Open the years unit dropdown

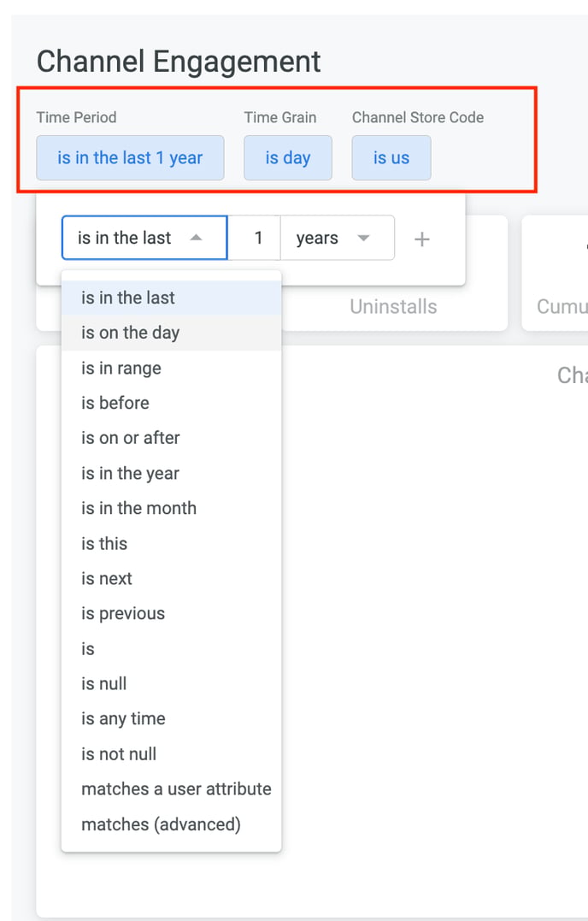(337, 239)
